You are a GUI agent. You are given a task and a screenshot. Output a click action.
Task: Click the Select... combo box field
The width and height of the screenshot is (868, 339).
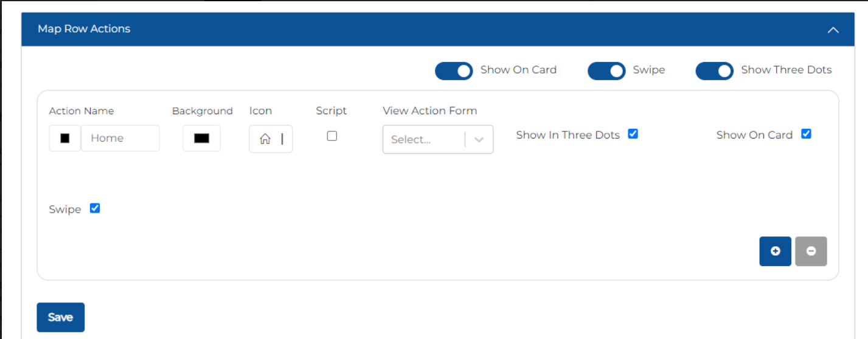438,140
